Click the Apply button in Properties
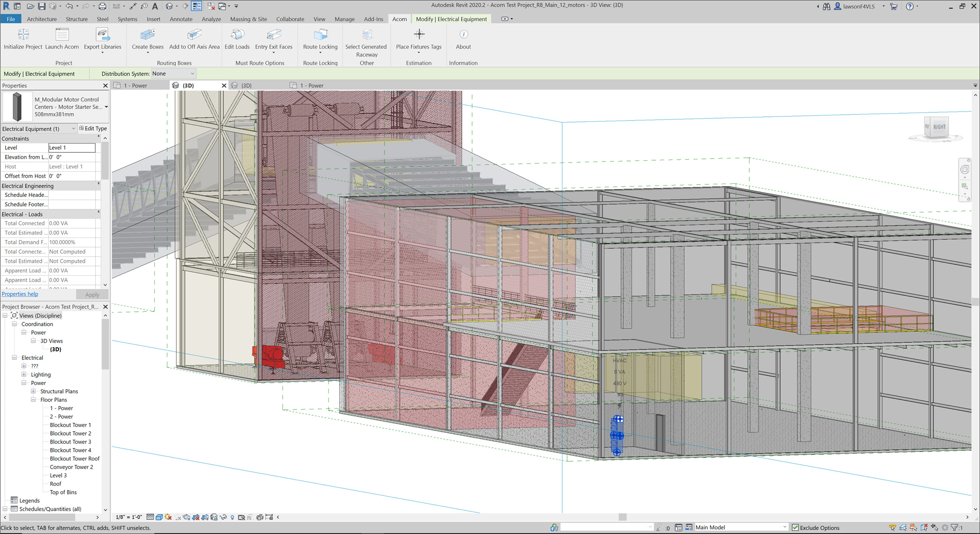Image resolution: width=980 pixels, height=534 pixels. [92, 295]
